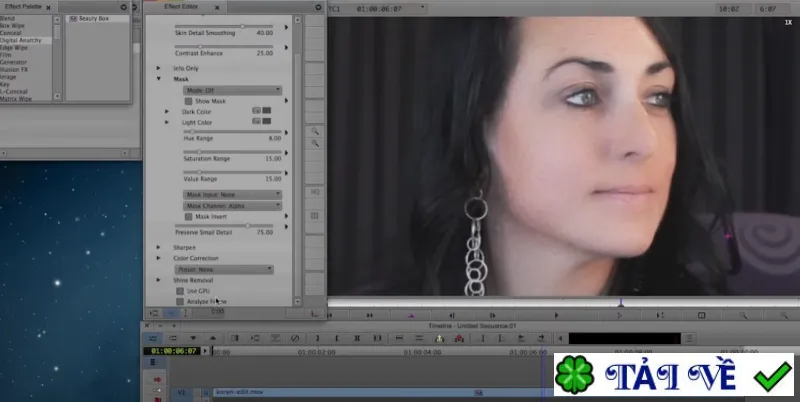Click the circle-slash icon in timeline toolbar

(295, 338)
